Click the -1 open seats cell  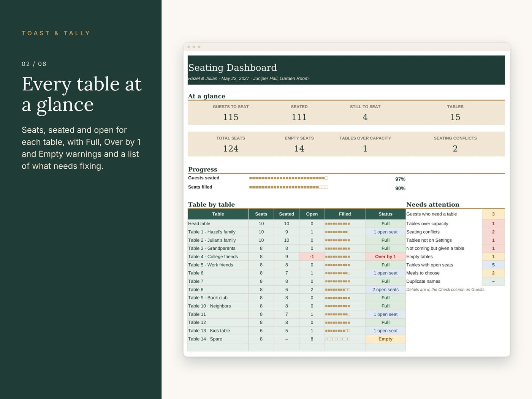point(312,256)
